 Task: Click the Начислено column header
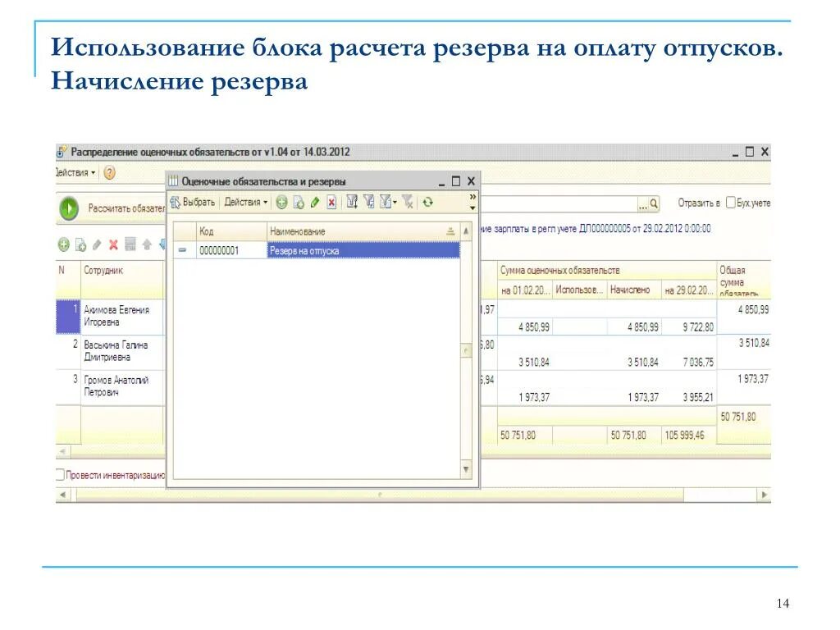[x=634, y=290]
